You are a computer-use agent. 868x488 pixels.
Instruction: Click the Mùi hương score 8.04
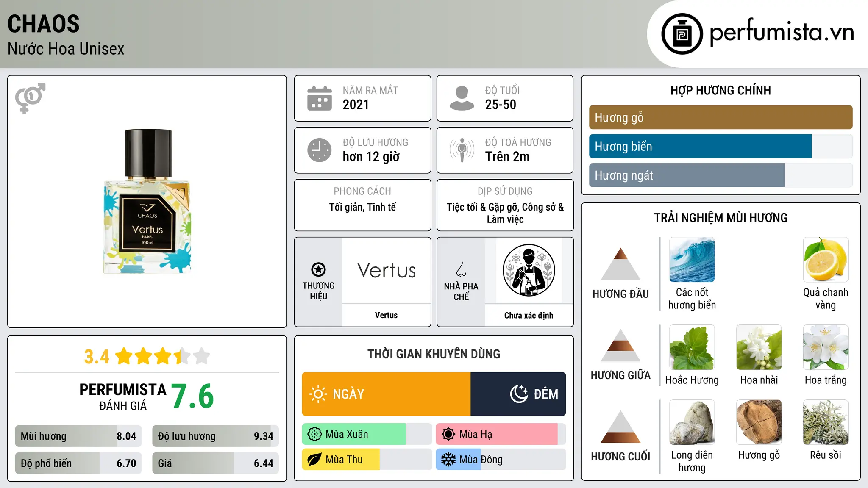click(x=126, y=436)
